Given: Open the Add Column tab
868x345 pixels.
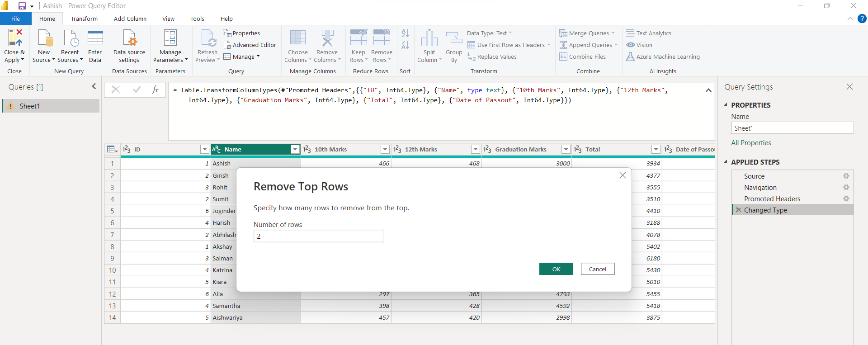Looking at the screenshot, I should click(x=130, y=19).
